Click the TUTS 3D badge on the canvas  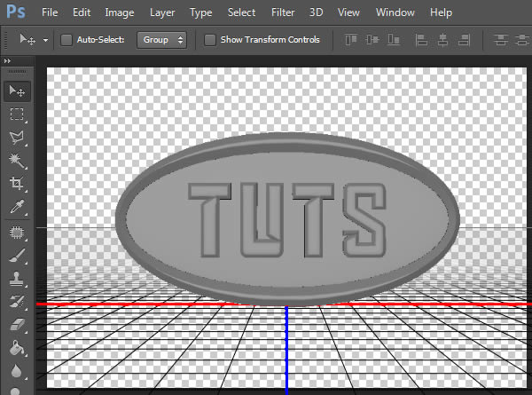(287, 219)
